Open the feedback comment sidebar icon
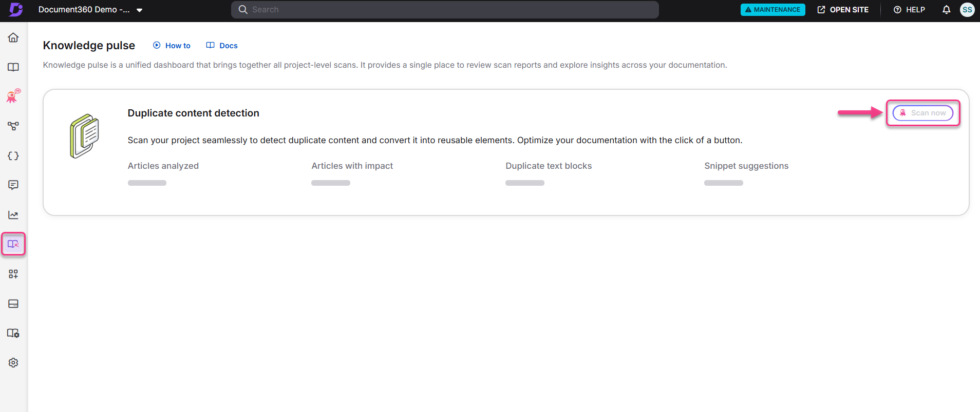This screenshot has height=412, width=980. (13, 185)
